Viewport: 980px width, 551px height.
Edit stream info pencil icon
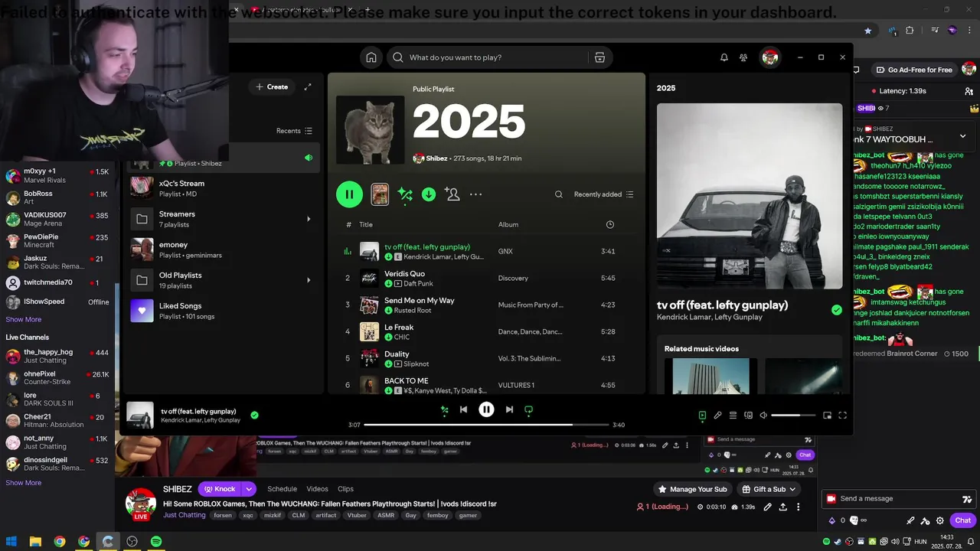tap(766, 507)
